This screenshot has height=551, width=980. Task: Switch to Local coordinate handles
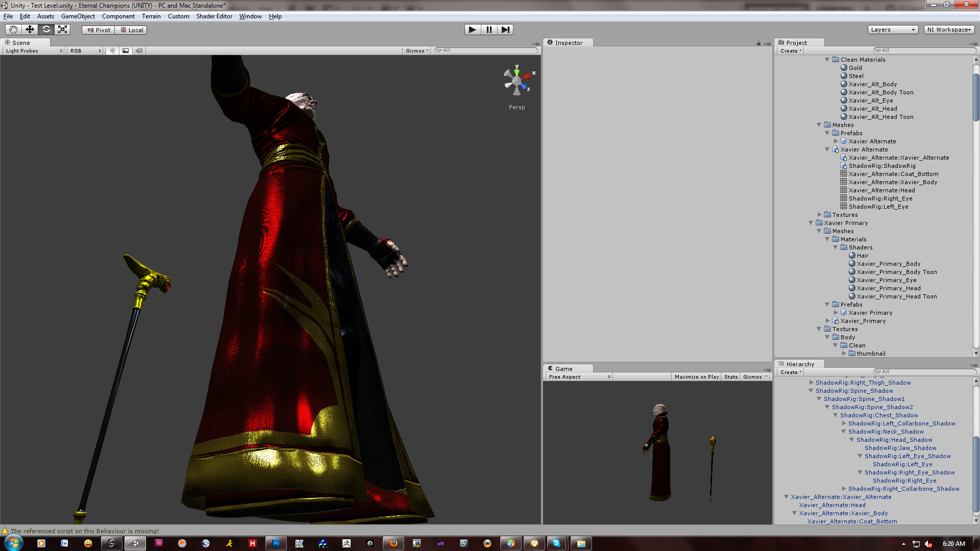tap(131, 30)
